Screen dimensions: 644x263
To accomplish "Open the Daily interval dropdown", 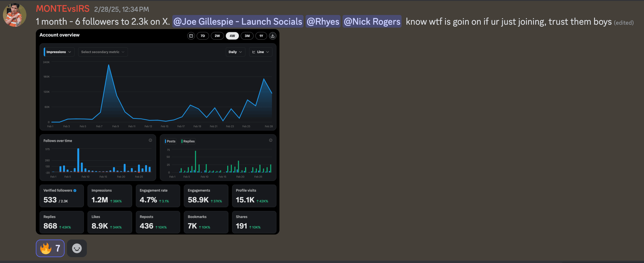I will tap(235, 52).
